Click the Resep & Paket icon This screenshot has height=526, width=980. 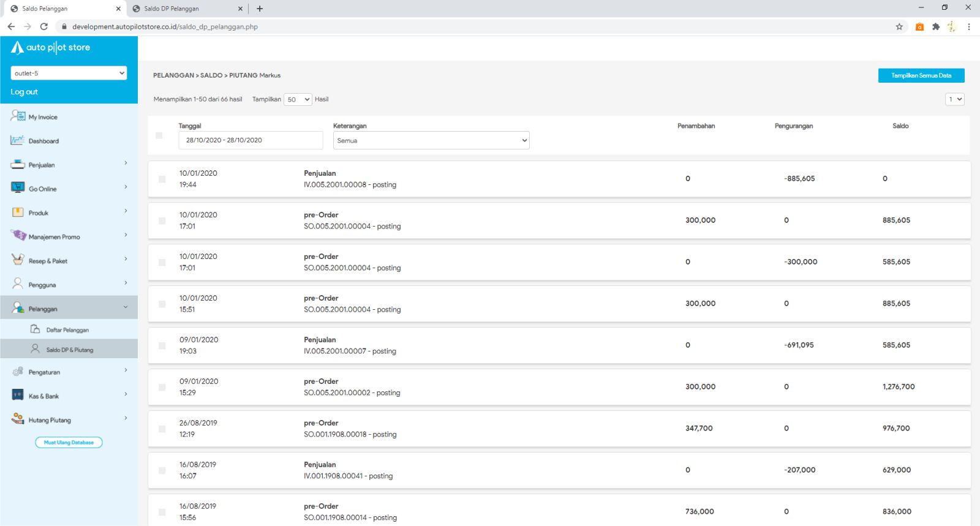[x=18, y=260]
